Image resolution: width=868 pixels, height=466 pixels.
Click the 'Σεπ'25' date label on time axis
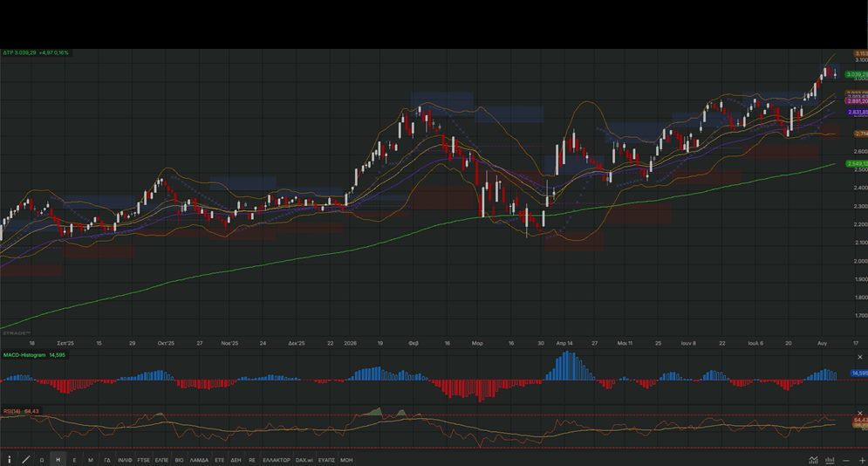pos(65,343)
